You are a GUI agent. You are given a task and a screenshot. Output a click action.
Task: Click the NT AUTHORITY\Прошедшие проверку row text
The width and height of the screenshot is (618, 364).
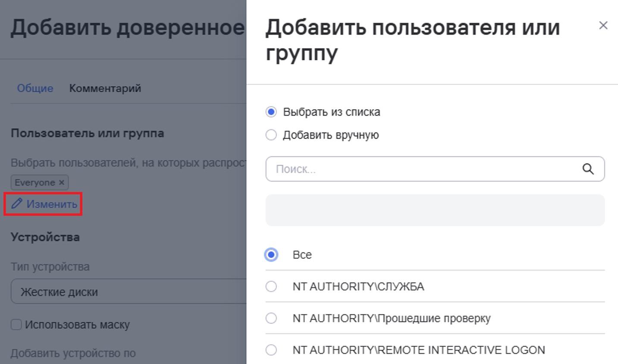[392, 318]
